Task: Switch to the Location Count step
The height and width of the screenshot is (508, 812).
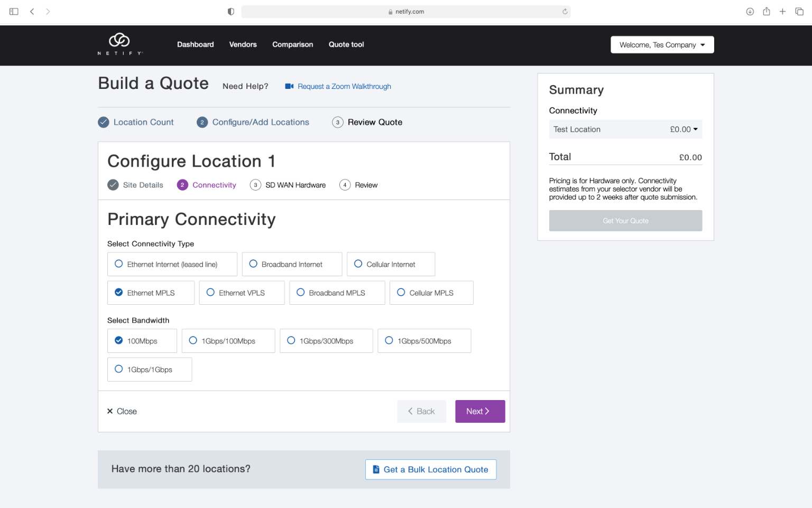Action: 143,122
